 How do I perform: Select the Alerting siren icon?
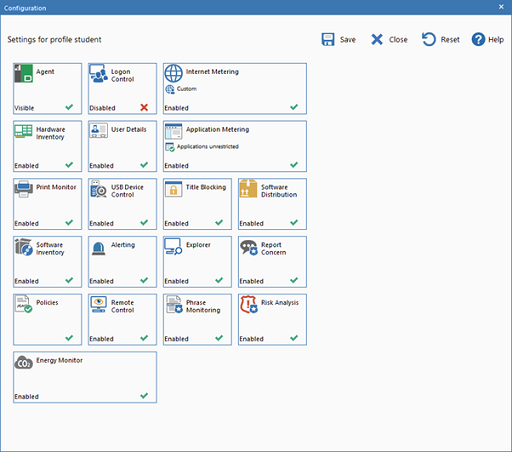tap(98, 248)
